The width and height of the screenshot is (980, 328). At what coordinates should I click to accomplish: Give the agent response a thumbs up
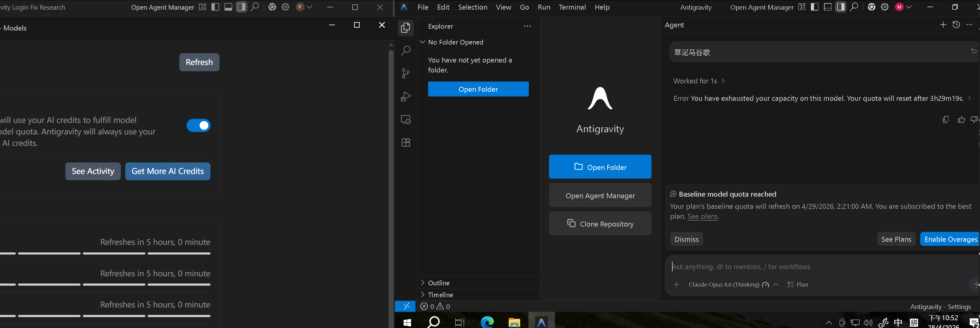[961, 120]
